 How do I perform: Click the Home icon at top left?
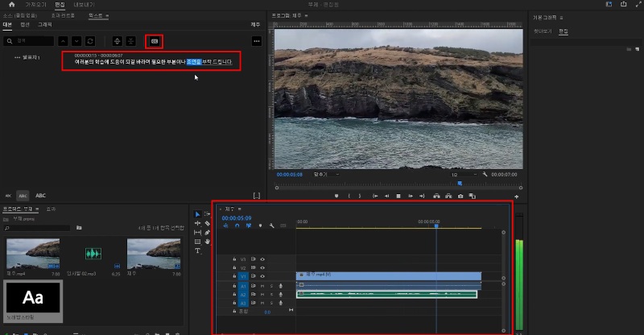point(11,4)
